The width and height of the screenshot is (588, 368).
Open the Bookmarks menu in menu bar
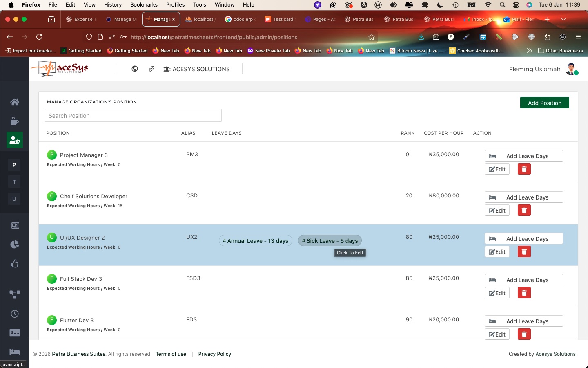(144, 5)
